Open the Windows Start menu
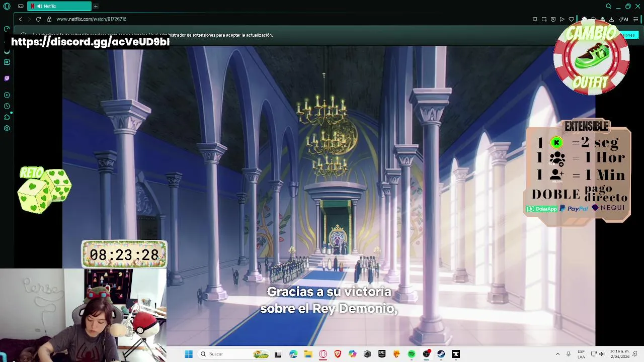This screenshot has width=644, height=362. click(x=189, y=354)
